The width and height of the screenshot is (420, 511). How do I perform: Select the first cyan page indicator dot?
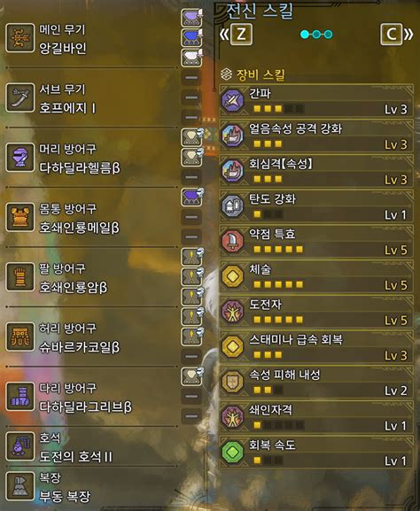pyautogui.click(x=305, y=35)
